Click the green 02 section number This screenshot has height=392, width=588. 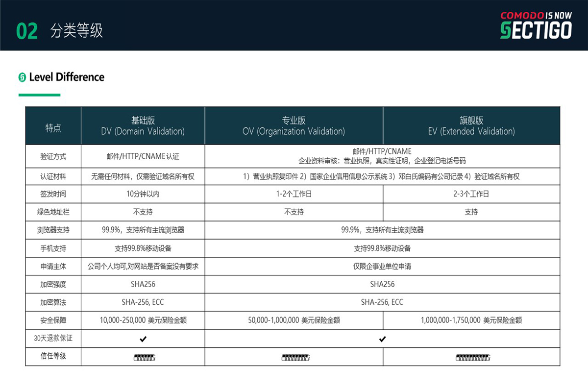(x=27, y=31)
